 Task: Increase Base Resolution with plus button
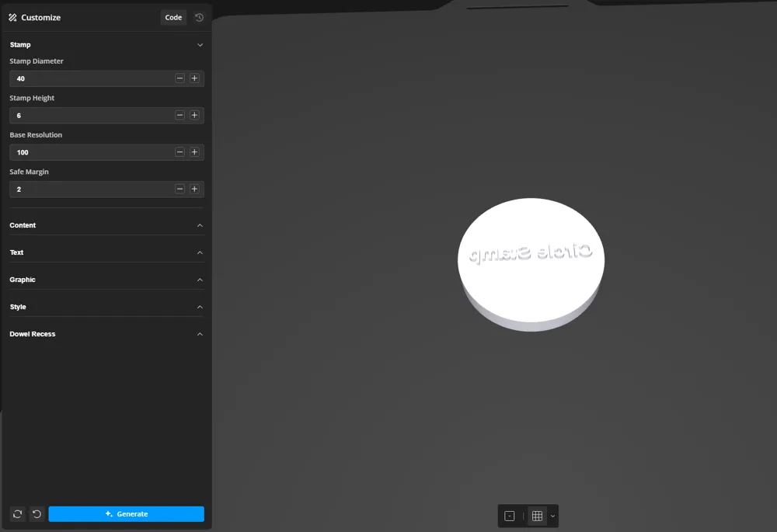(x=194, y=152)
